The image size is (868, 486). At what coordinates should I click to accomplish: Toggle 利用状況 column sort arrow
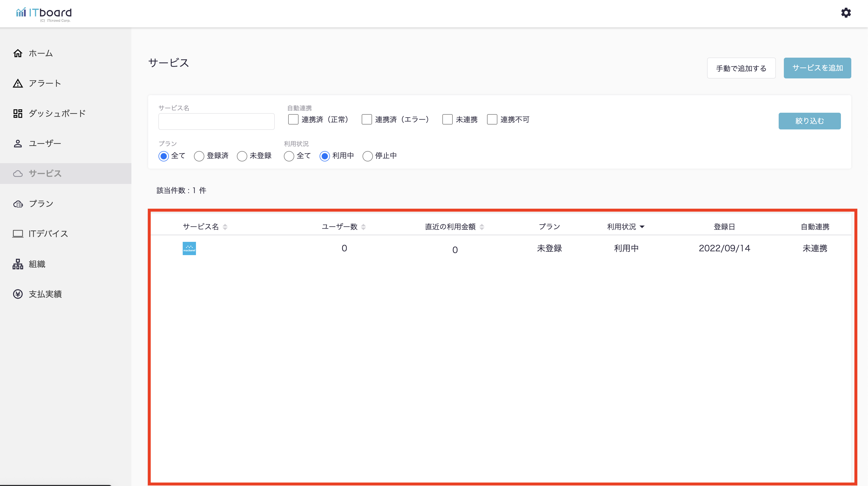(642, 227)
